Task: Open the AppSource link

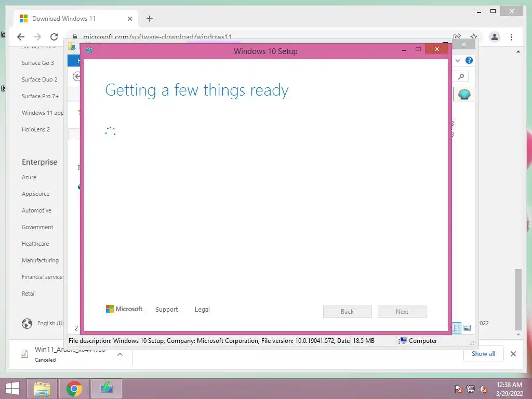Action: (35, 194)
